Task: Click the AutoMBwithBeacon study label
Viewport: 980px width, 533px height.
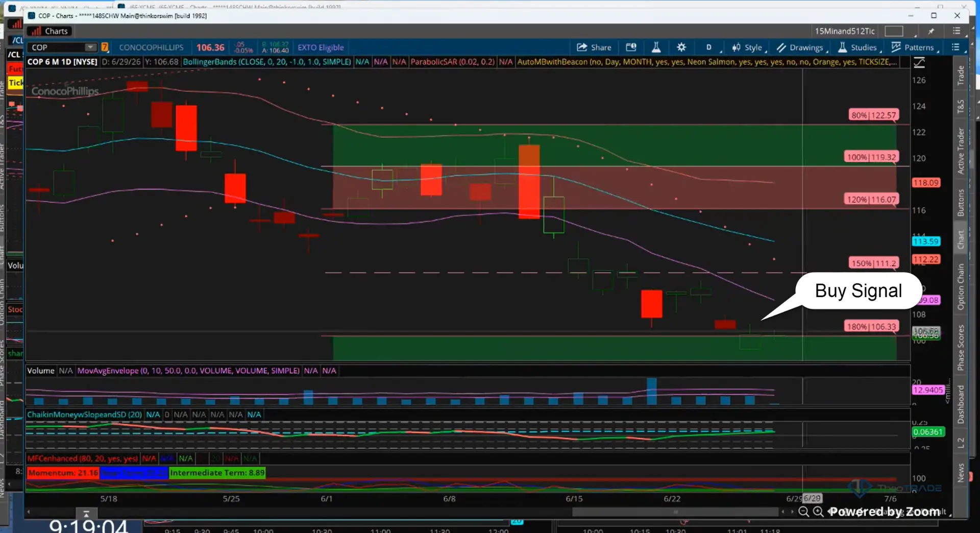Action: [x=707, y=62]
